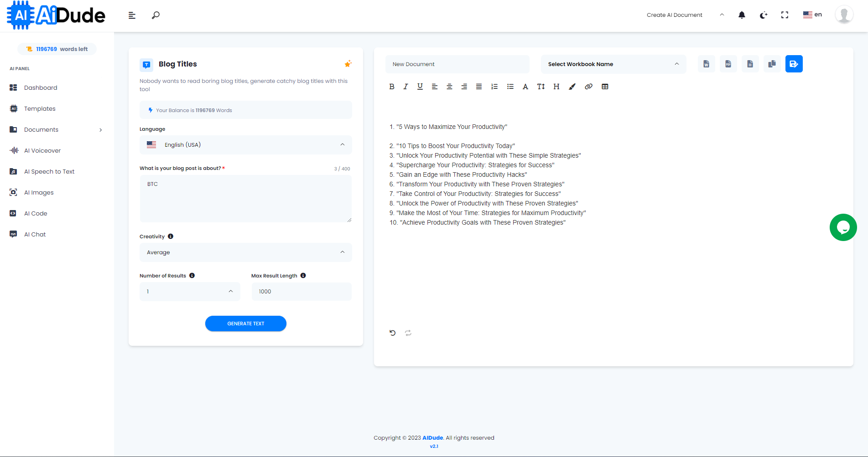The width and height of the screenshot is (868, 457).
Task: Select AI Voiceover in the sidebar
Action: pyautogui.click(x=42, y=150)
